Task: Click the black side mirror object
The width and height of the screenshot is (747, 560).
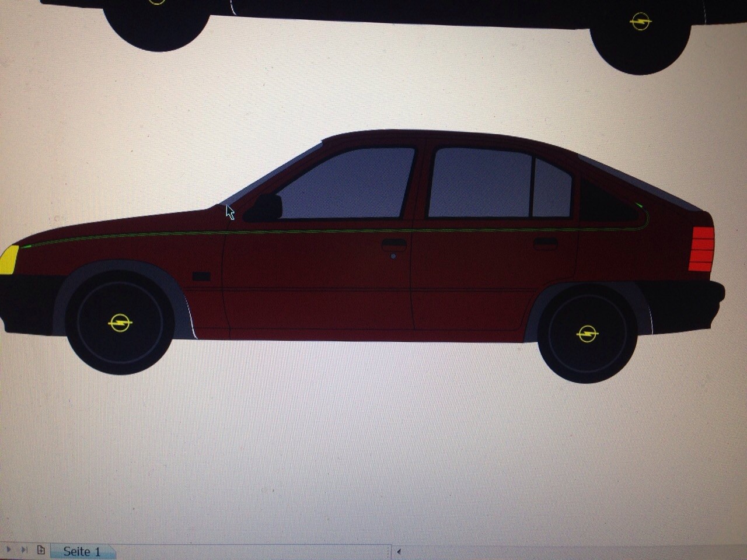Action: point(266,208)
